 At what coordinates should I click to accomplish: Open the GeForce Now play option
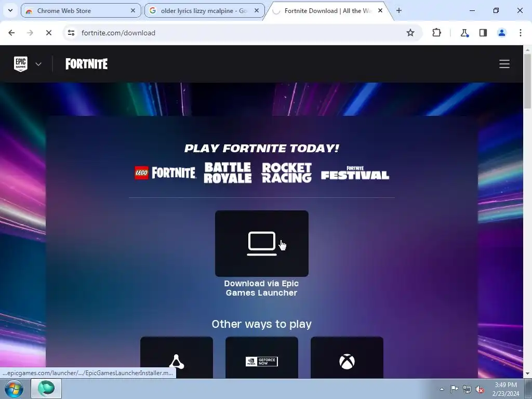click(x=262, y=357)
